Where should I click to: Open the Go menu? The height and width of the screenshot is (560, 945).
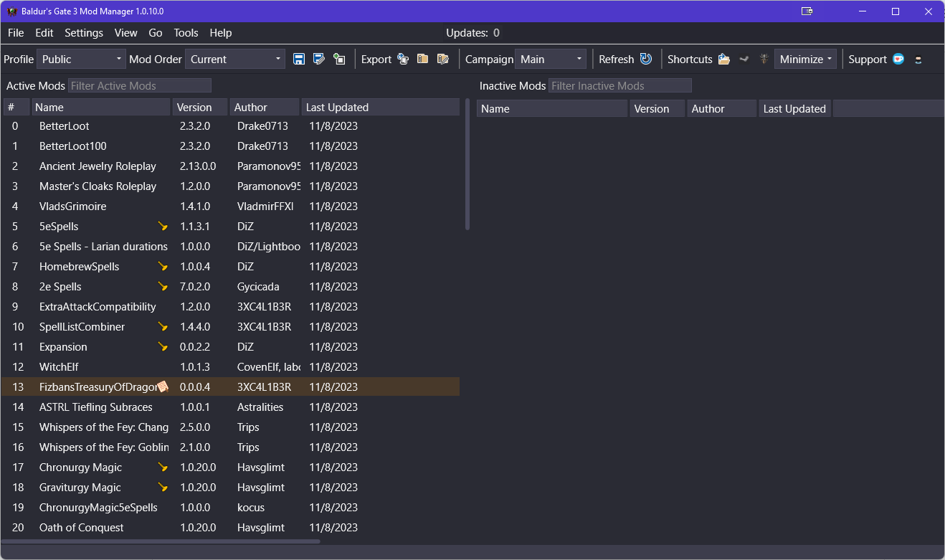click(156, 32)
